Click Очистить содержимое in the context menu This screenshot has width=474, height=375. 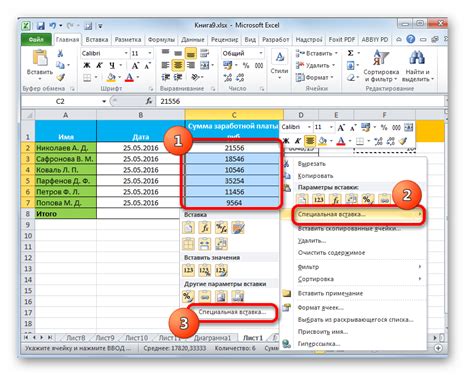pos(331,253)
